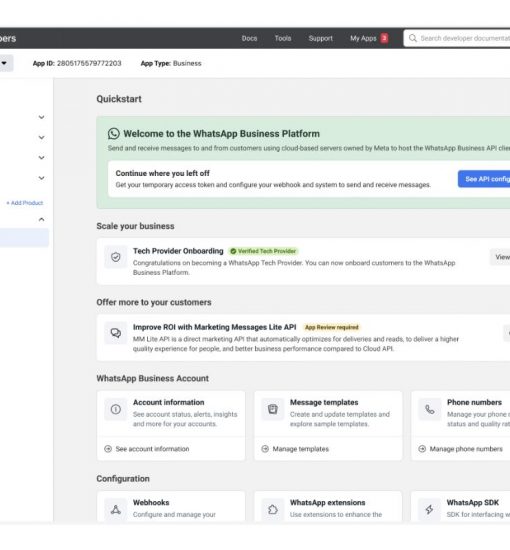This screenshot has width=510, height=550.
Task: Expand the third collapsed sidebar section
Action: click(41, 158)
